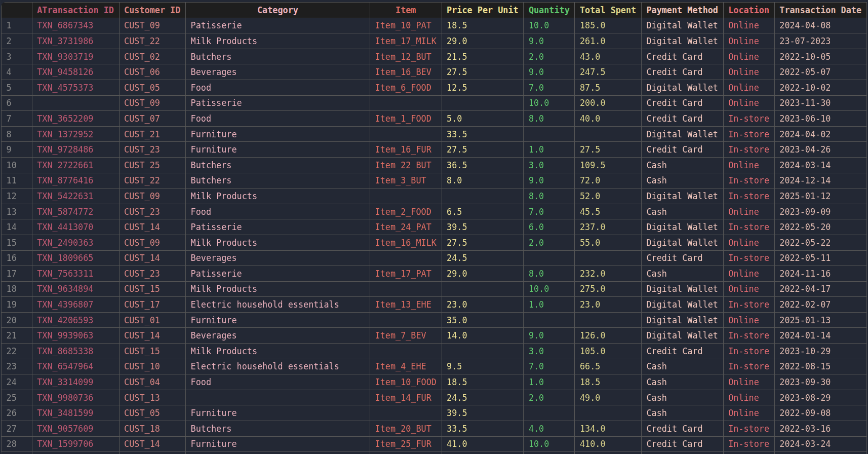
Task: Click the Total Spent value 237.0
Action: [x=608, y=227]
